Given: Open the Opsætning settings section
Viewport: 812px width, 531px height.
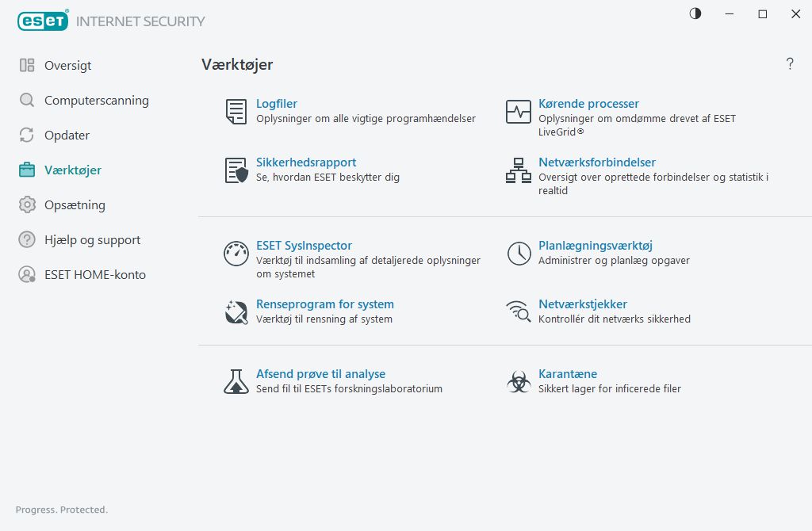Looking at the screenshot, I should click(75, 205).
